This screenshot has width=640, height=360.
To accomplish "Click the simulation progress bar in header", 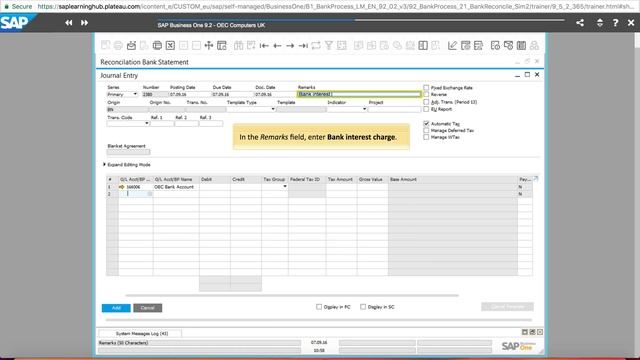I will (361, 20).
